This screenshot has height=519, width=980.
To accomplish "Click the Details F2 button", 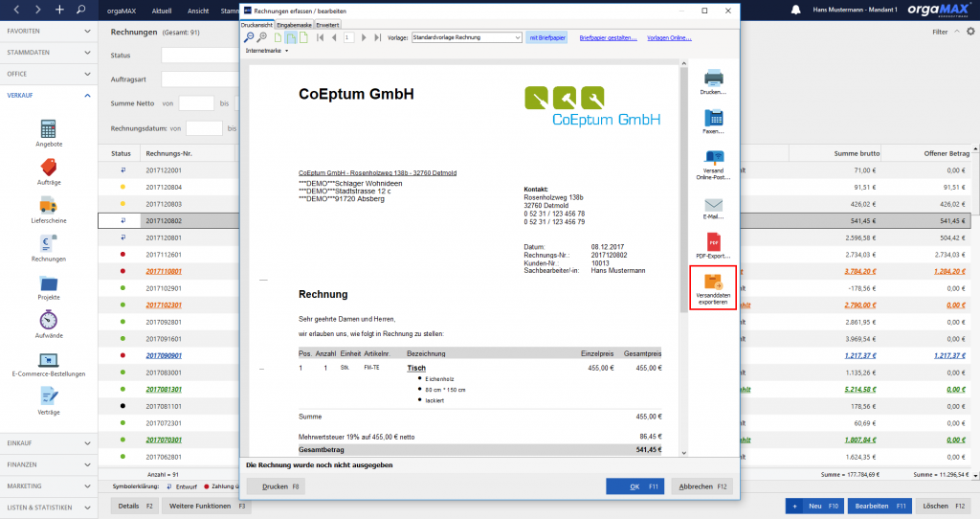I will click(x=134, y=506).
